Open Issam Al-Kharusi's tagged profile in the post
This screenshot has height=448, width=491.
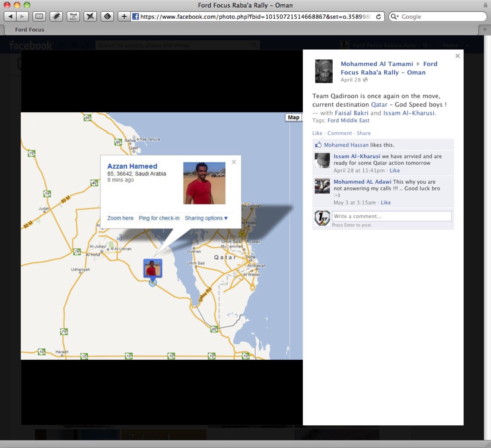409,113
